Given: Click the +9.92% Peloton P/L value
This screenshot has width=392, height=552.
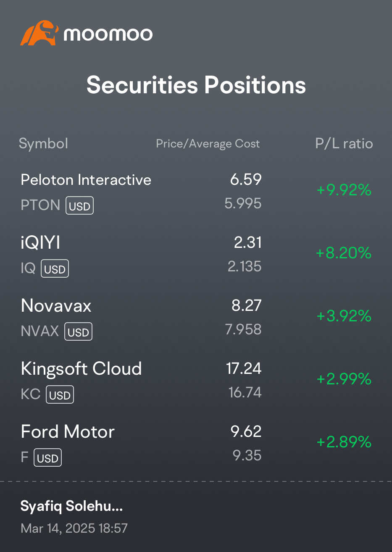Looking at the screenshot, I should 344,190.
